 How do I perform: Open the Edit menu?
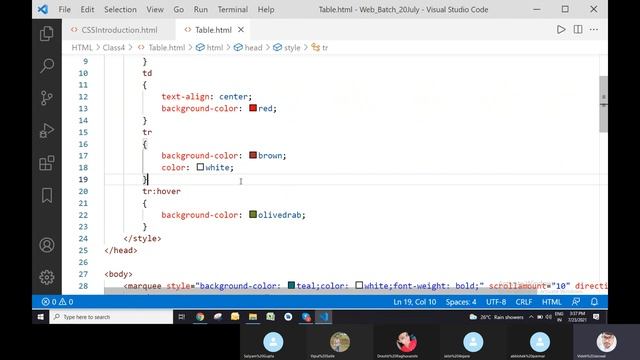[x=87, y=9]
